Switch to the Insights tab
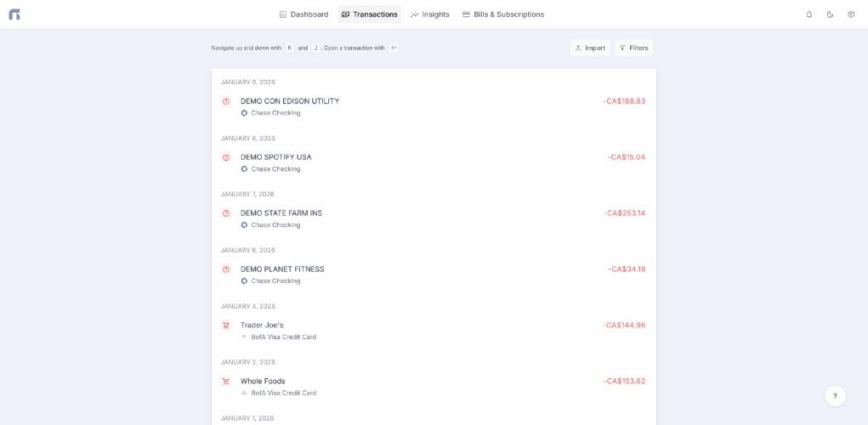 coord(429,14)
